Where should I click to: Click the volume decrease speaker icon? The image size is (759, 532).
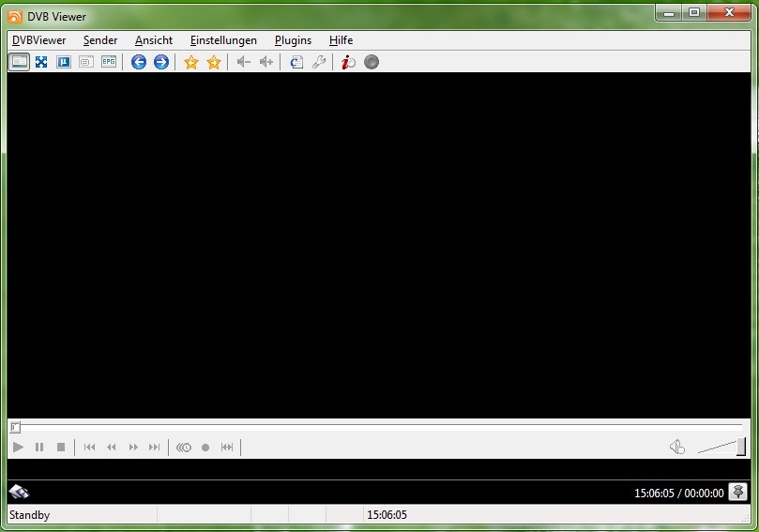tap(243, 62)
